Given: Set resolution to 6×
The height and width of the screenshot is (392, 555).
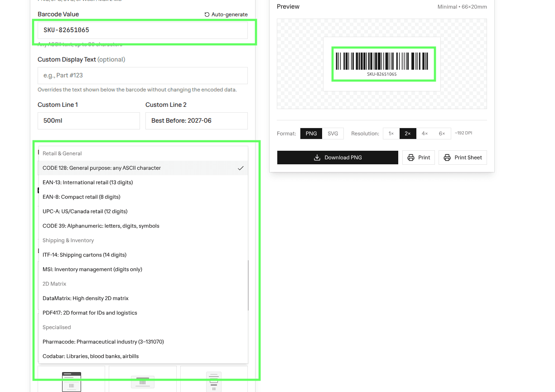Looking at the screenshot, I should (x=442, y=134).
